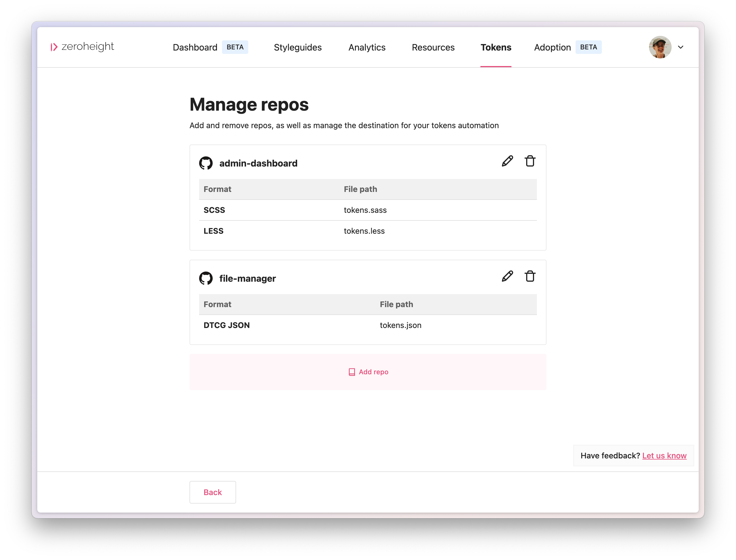Delete the file-manager repo with trash icon

pos(530,276)
